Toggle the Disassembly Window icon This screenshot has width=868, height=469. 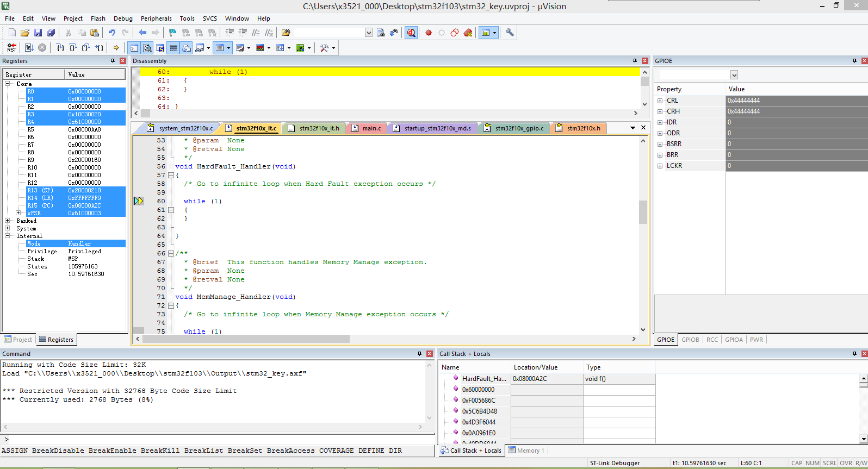tap(147, 48)
